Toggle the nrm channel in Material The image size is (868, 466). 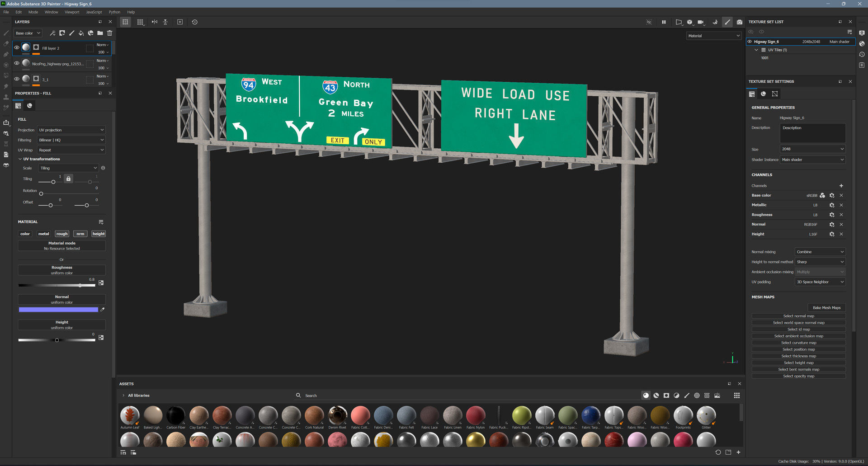[x=80, y=234]
